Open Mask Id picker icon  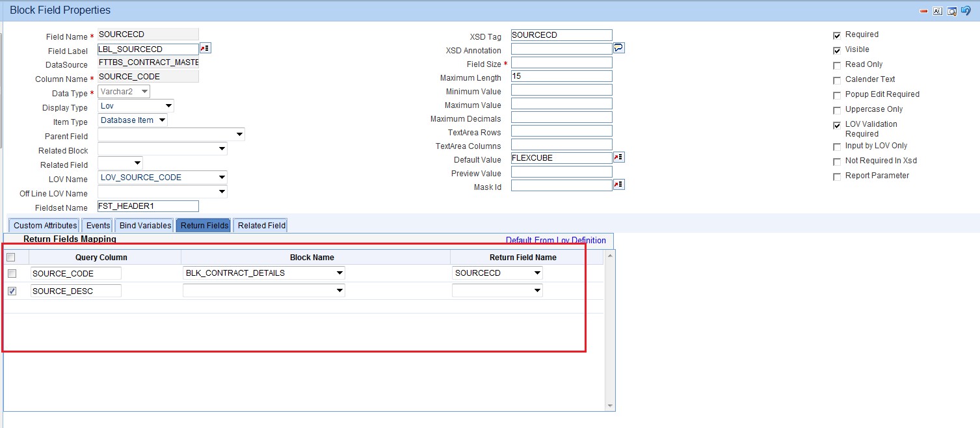[619, 185]
